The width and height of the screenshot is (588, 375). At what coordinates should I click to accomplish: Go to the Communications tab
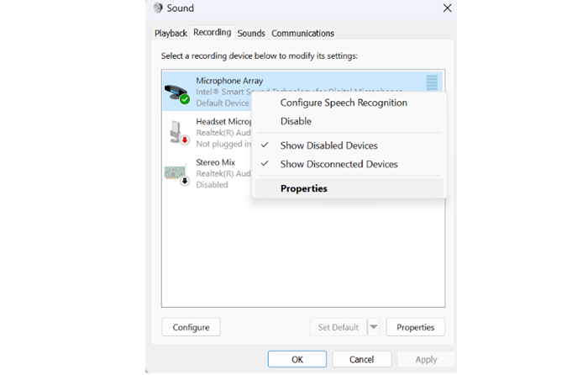click(302, 34)
